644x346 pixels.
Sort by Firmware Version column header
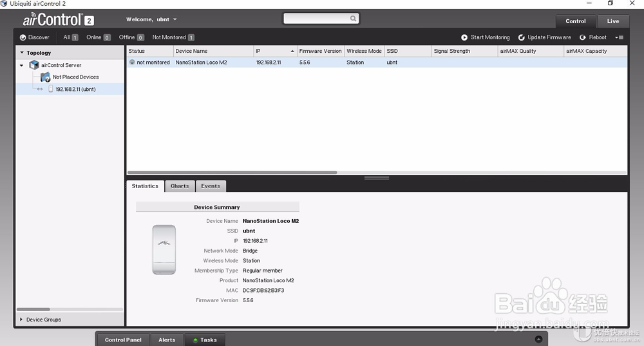pos(320,51)
